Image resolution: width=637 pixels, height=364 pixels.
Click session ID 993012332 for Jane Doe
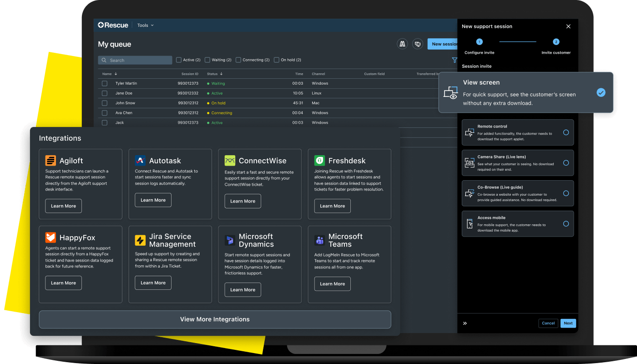tap(188, 93)
